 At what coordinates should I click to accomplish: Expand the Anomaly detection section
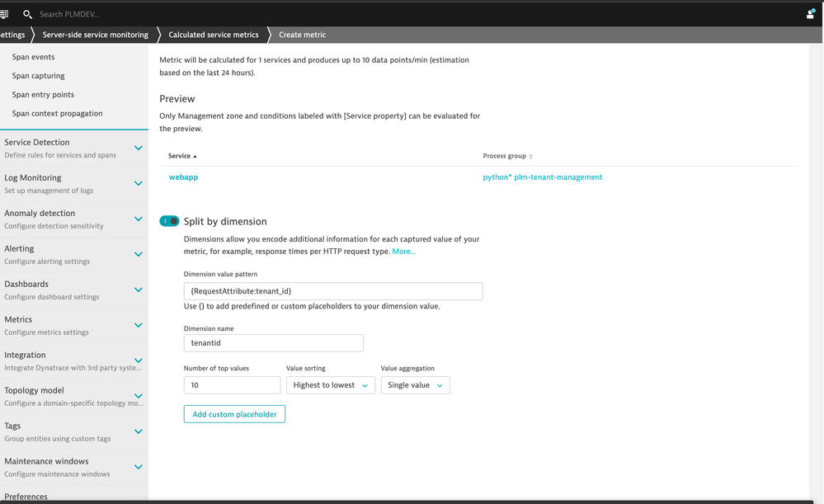point(138,219)
